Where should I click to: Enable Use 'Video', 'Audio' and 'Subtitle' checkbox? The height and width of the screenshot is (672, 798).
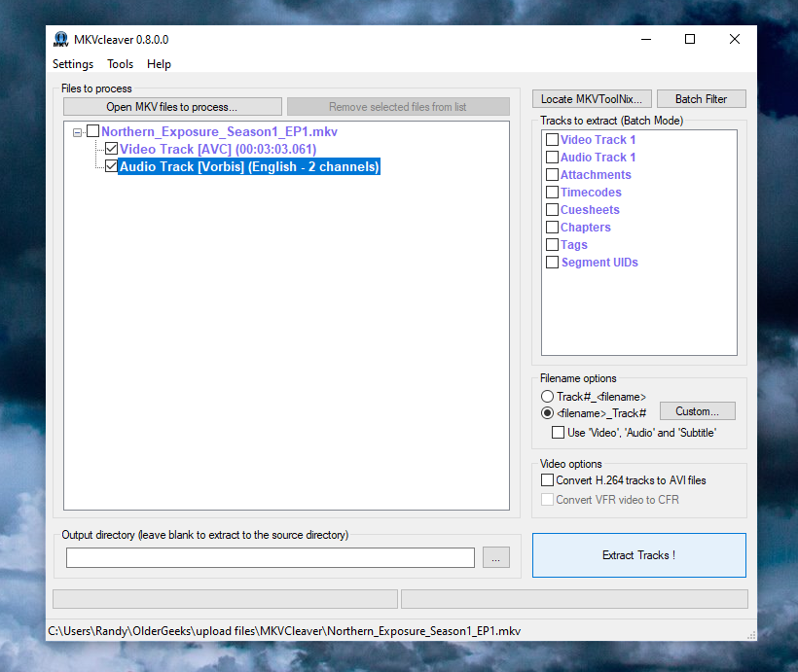559,433
